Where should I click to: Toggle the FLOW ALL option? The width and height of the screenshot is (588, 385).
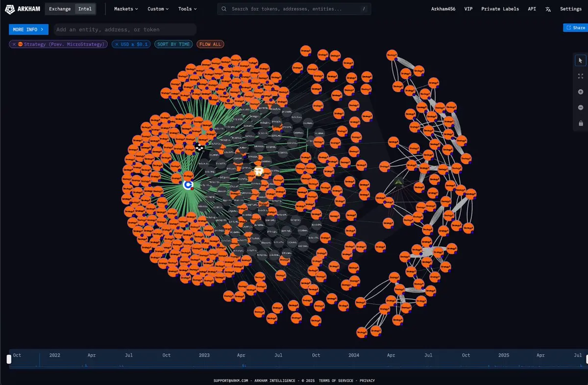pos(210,44)
